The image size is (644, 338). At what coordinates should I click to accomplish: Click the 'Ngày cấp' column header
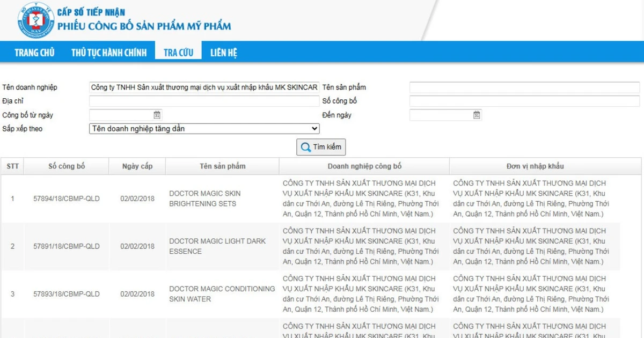[x=137, y=166]
